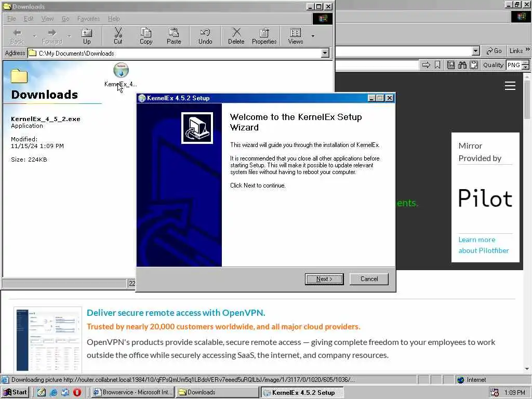The height and width of the screenshot is (399, 532).
Task: Expand the Views dropdown arrow
Action: [x=313, y=36]
